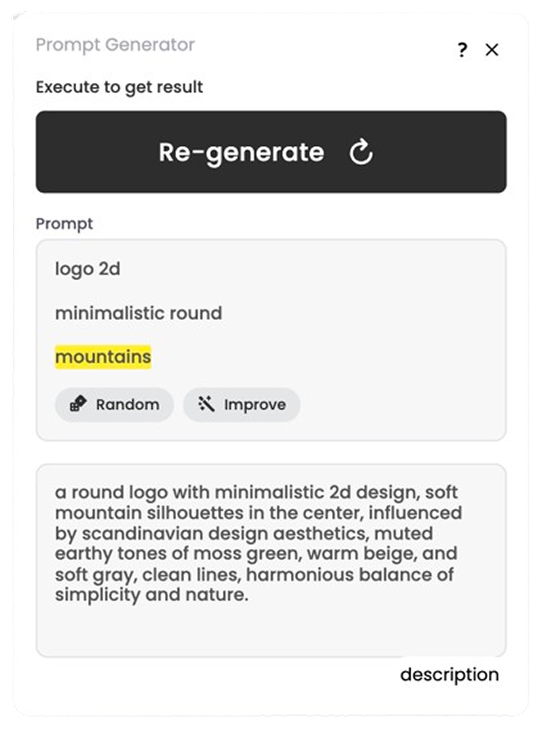Click the 'Execute to get result' label
The width and height of the screenshot is (543, 756).
[120, 87]
